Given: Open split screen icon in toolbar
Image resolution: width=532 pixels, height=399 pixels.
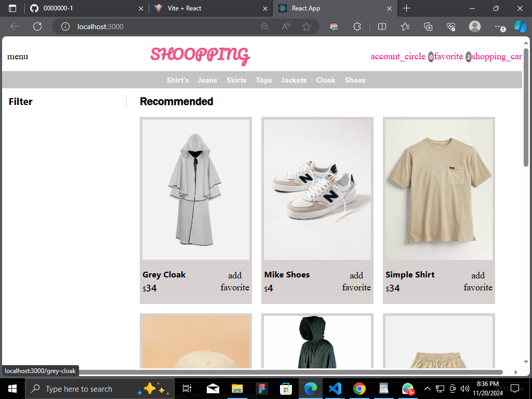Looking at the screenshot, I should [x=382, y=26].
